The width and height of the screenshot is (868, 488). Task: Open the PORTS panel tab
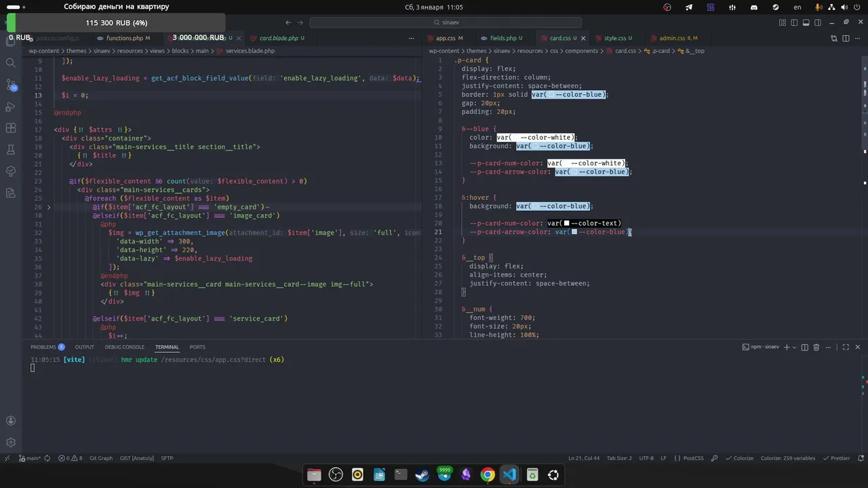pos(197,347)
